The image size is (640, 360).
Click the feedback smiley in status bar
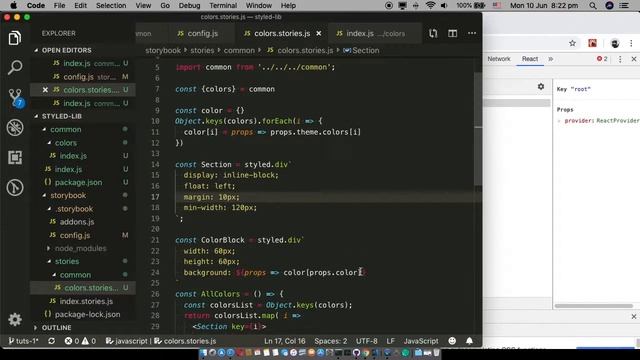452,341
